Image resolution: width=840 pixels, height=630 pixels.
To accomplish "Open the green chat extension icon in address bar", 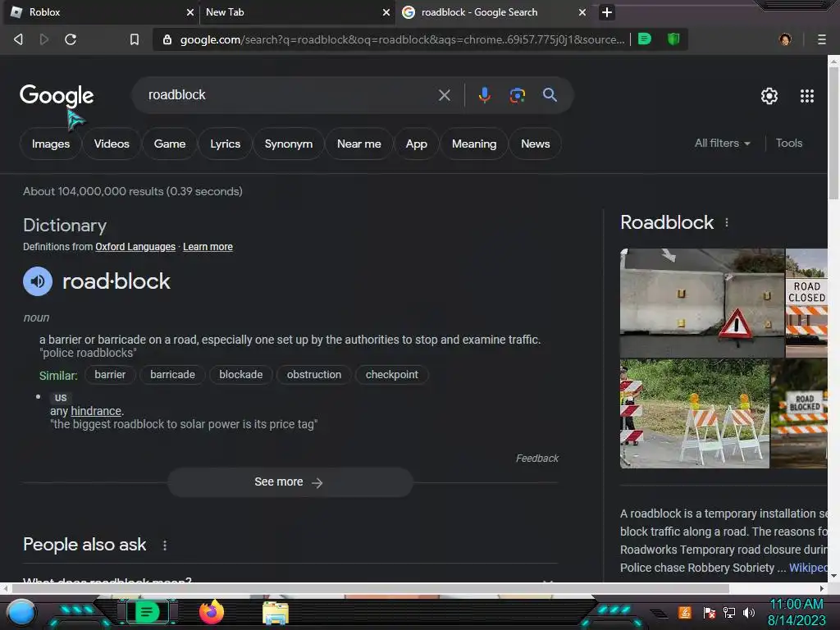I will pos(645,39).
